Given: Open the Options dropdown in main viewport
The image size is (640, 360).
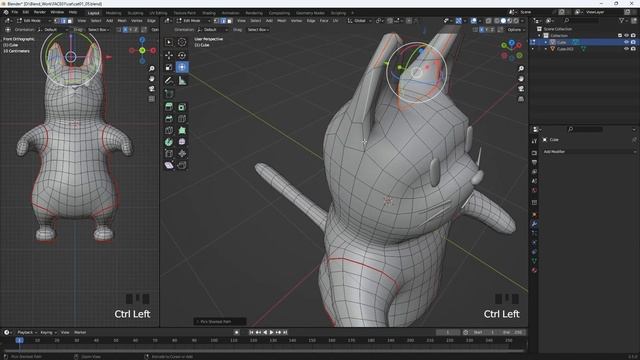Looking at the screenshot, I should [516, 30].
